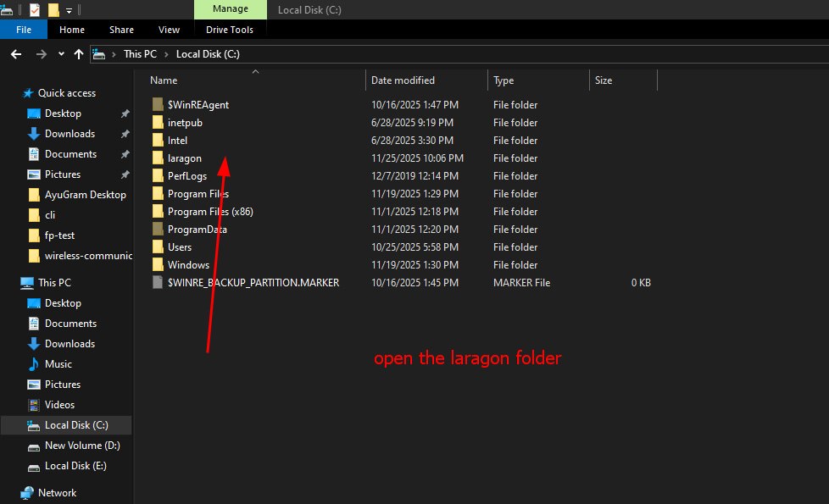This screenshot has height=504, width=829.
Task: Select the Users folder icon
Action: tap(158, 247)
